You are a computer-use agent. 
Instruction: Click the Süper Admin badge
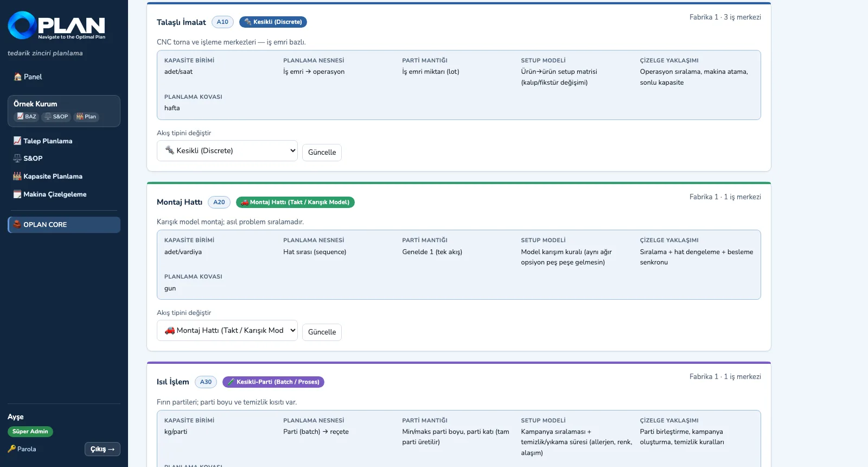(x=30, y=431)
